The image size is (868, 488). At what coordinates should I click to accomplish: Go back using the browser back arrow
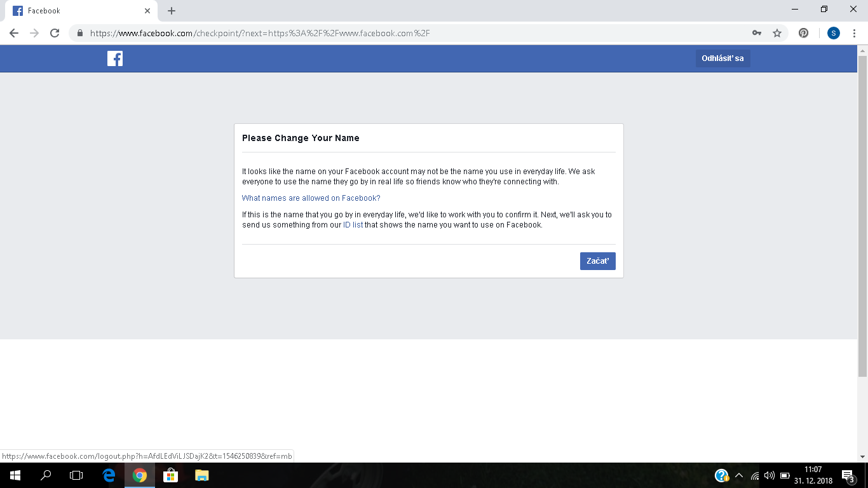pyautogui.click(x=14, y=33)
